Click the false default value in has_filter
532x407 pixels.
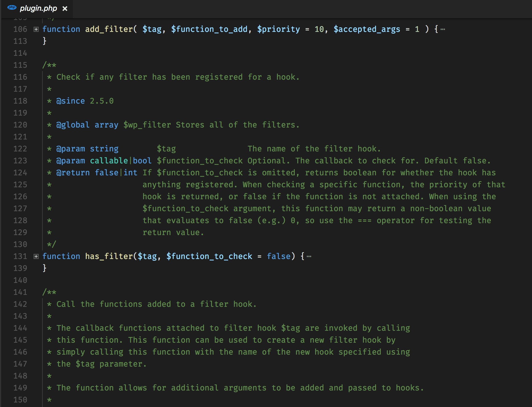[279, 256]
